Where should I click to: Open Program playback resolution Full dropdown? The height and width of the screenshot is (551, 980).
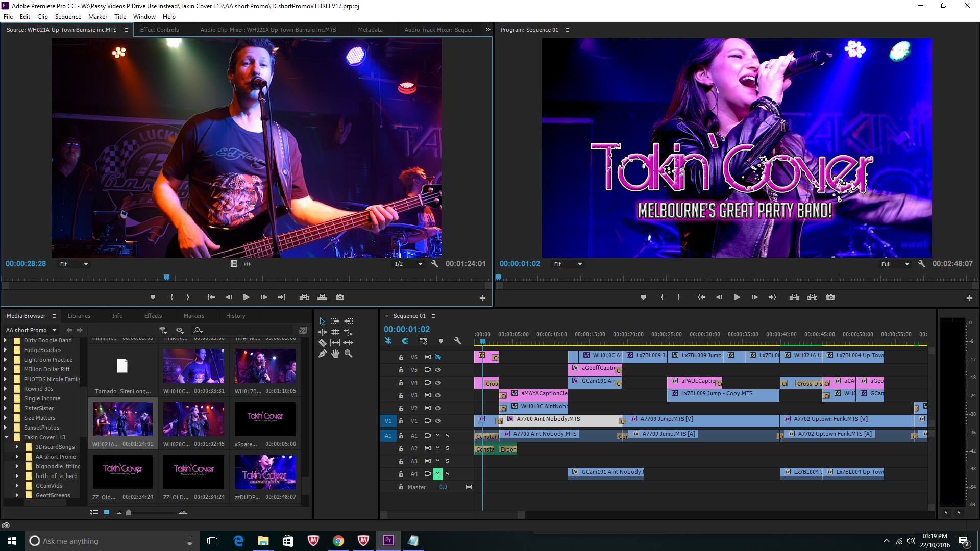(x=895, y=264)
